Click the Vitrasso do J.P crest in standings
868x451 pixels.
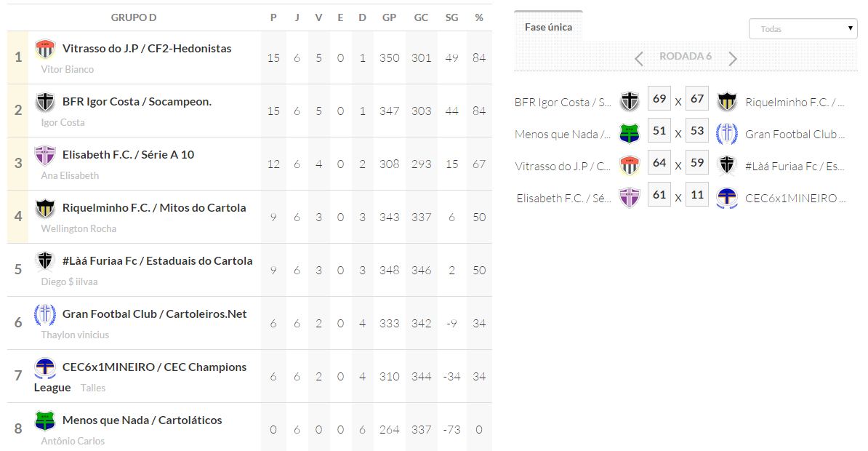tap(45, 49)
